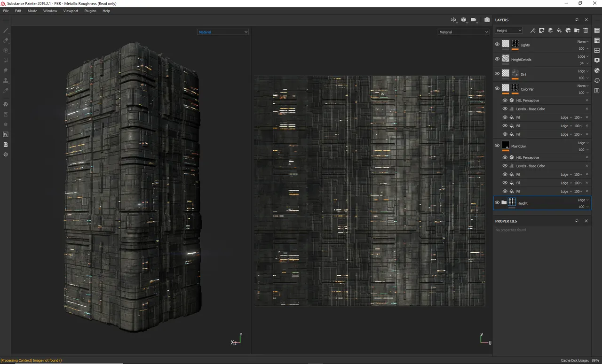Click the Add folder icon in Layers

577,31
